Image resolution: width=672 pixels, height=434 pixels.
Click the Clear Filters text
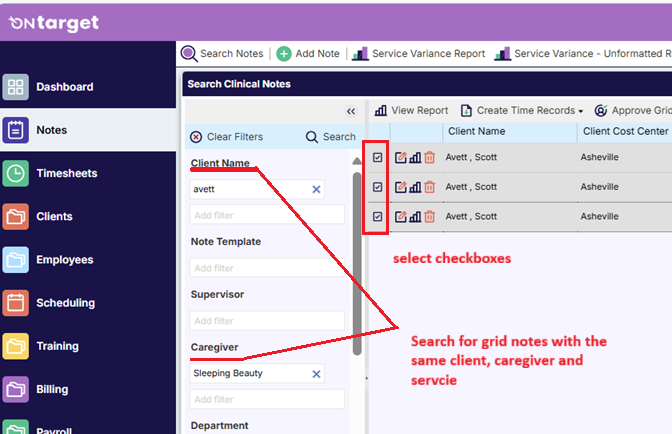tap(235, 137)
